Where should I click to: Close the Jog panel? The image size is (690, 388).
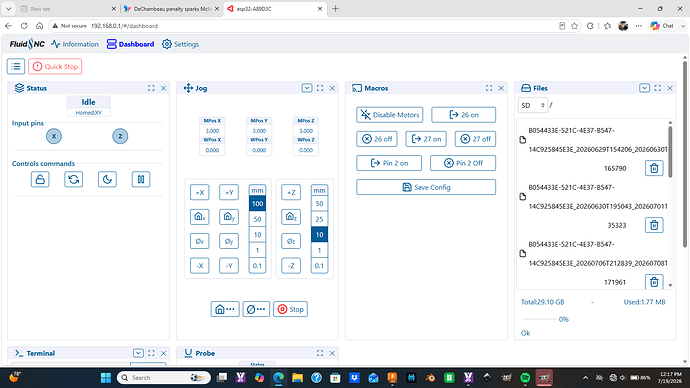pyautogui.click(x=332, y=88)
